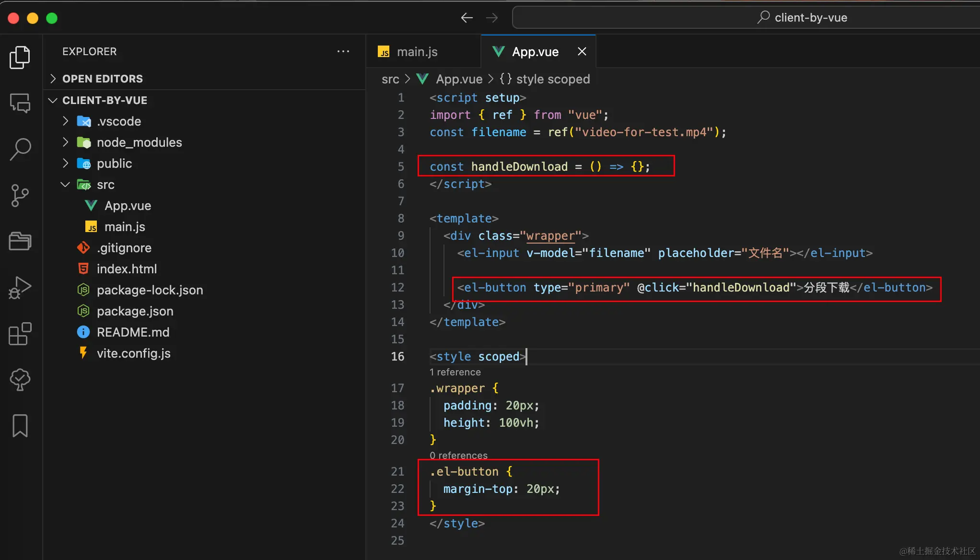Screen dimensions: 980x560
Task: Open the chat panel icon in activity bar
Action: (20, 103)
